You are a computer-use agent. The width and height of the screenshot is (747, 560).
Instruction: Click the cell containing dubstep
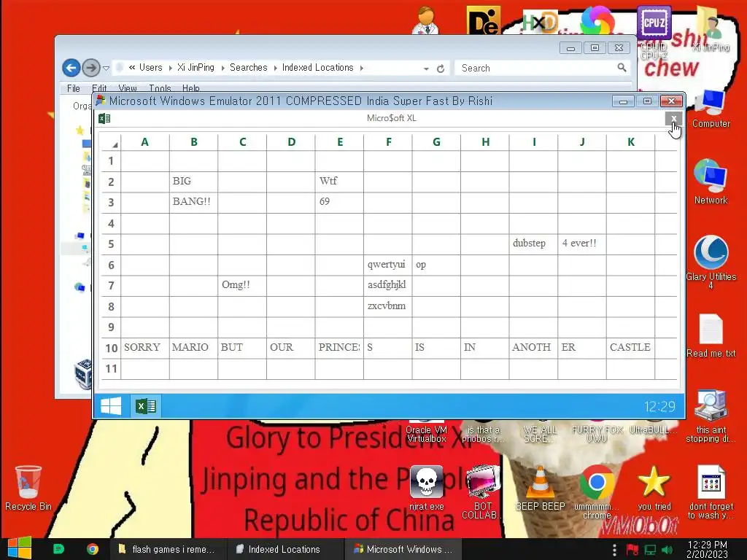tap(533, 244)
